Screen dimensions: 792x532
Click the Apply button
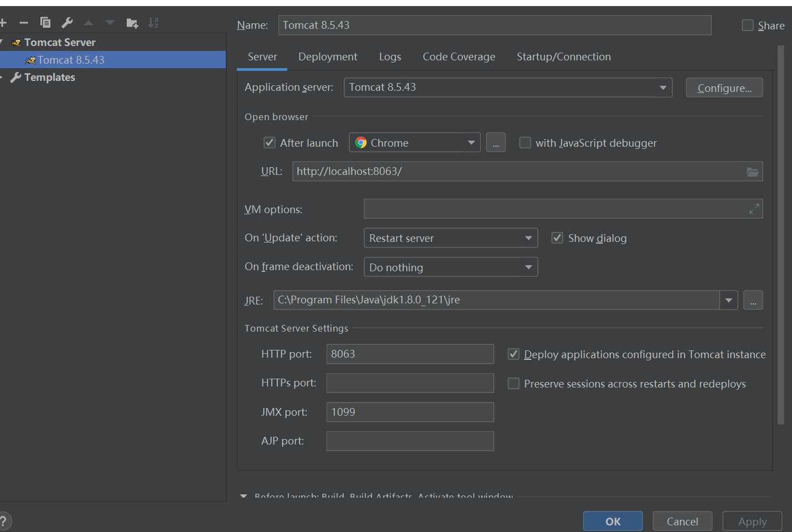752,521
